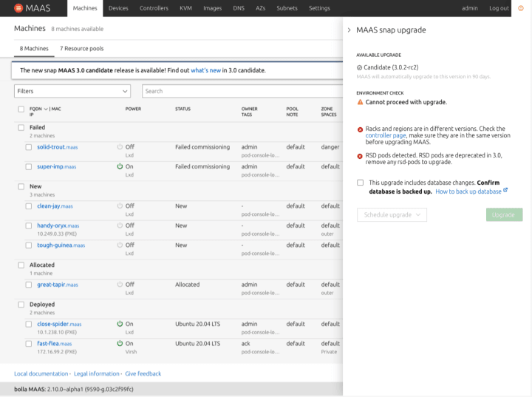Open the Subnets navigation item

point(287,8)
